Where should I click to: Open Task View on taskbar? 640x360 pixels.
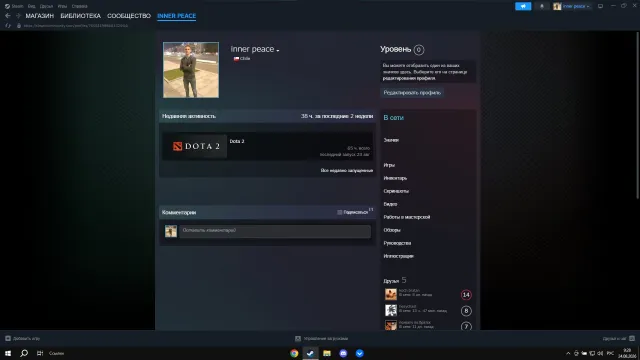(40, 353)
